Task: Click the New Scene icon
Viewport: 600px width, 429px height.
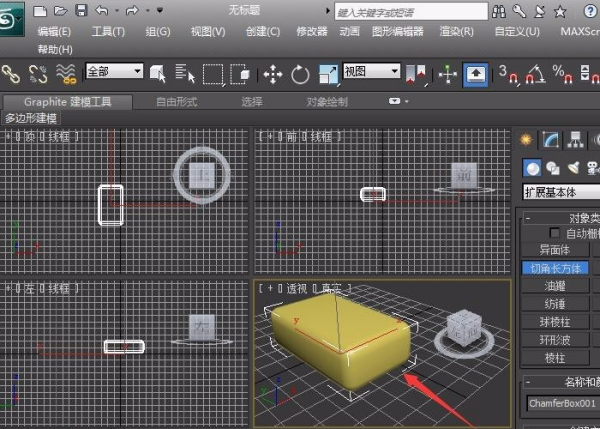Action: (x=40, y=11)
